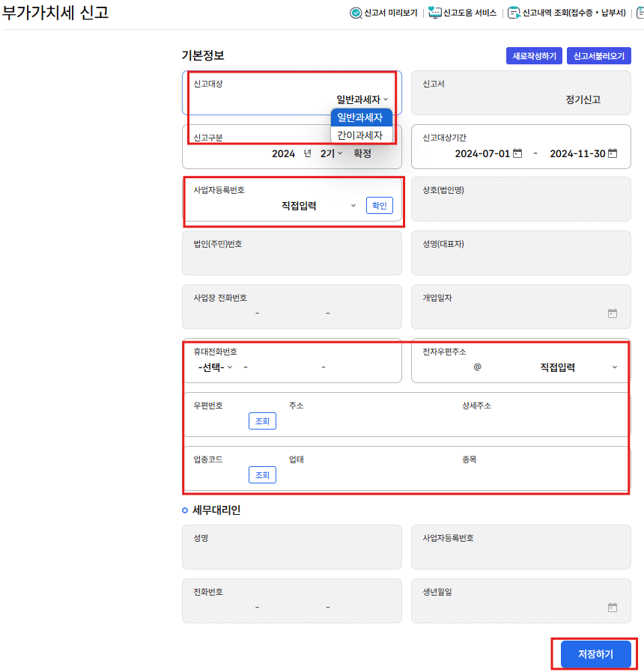Click the 주소 field
This screenshot has height=672, width=644.
point(371,422)
